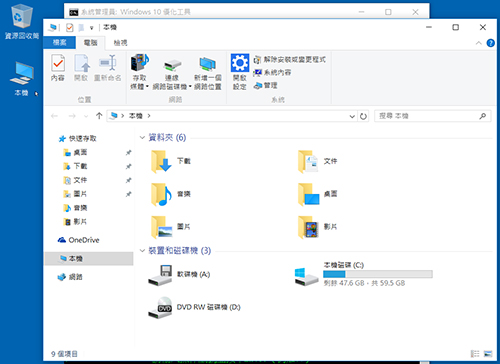The height and width of the screenshot is (364, 500).
Task: Collapse the 裝置和磁碟機 (3) group
Action: point(142,250)
